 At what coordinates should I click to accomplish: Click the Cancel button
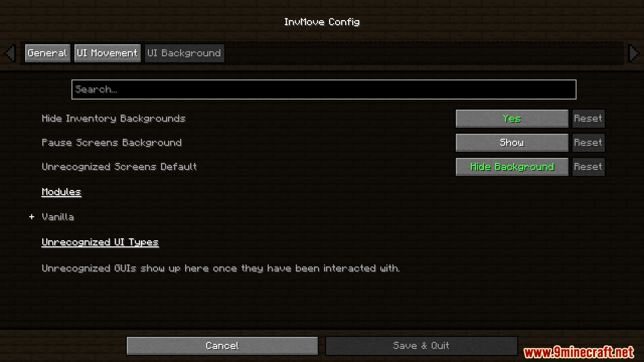tap(222, 346)
